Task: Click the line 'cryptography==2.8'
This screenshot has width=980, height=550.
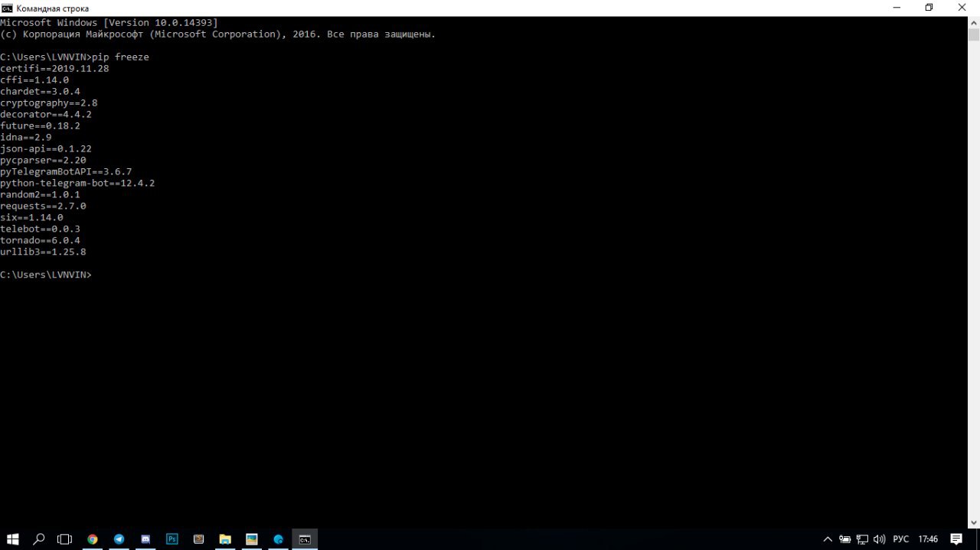Action: [49, 103]
